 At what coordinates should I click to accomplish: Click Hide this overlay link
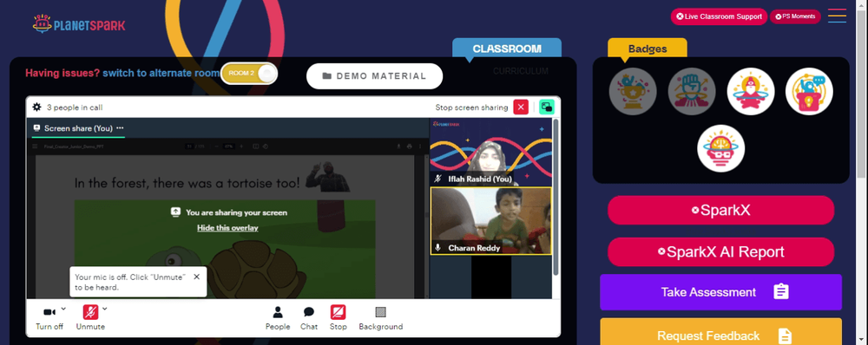click(227, 228)
